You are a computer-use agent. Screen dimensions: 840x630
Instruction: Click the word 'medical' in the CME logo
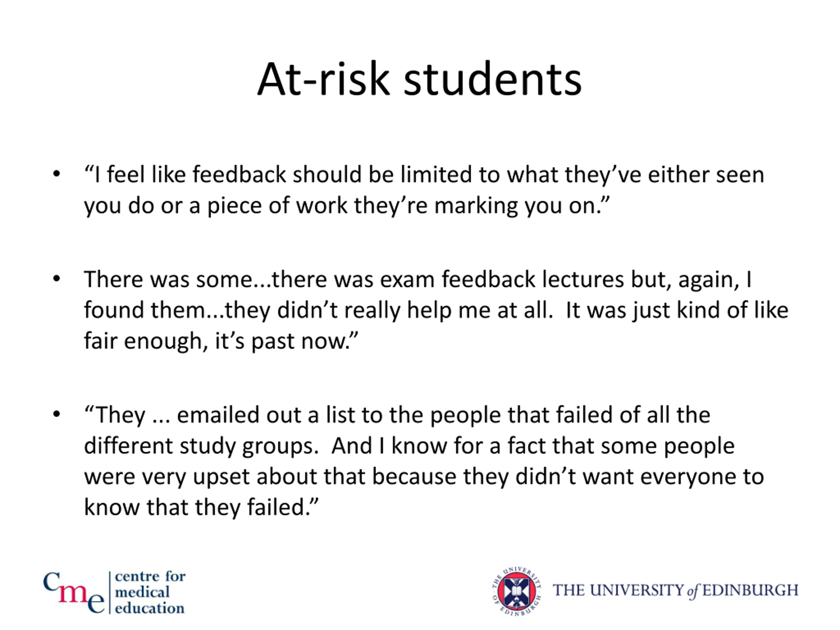pos(142,592)
